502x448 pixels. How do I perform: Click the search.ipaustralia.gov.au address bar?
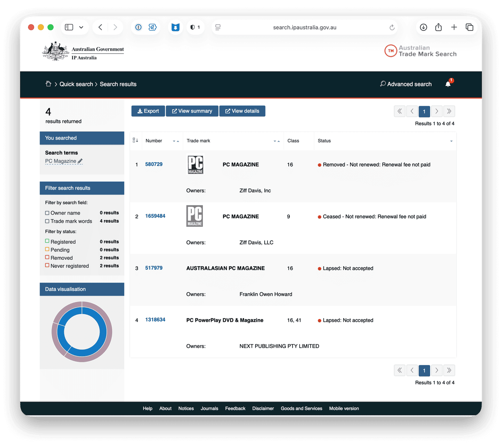pos(305,27)
